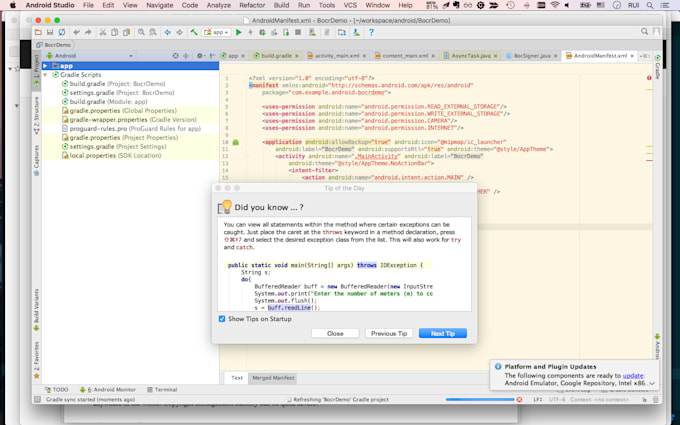
Task: Open the Android Studio File menu
Action: pos(88,5)
